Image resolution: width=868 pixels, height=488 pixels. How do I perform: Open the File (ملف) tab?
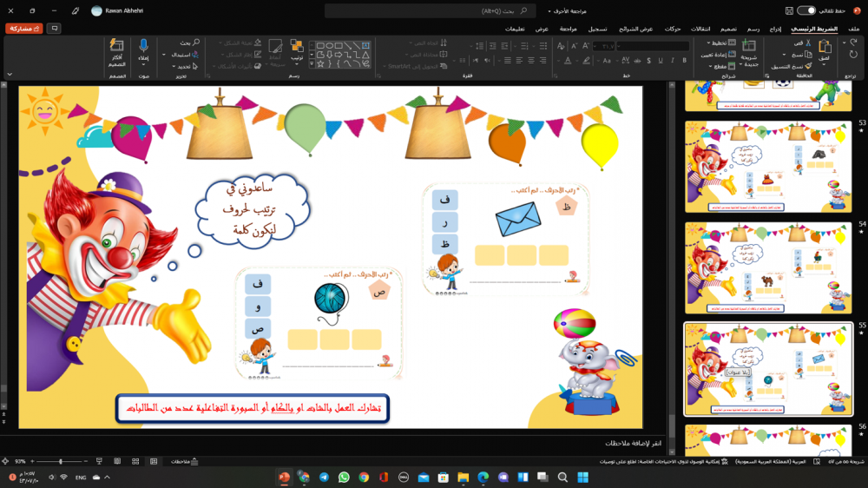coord(853,29)
